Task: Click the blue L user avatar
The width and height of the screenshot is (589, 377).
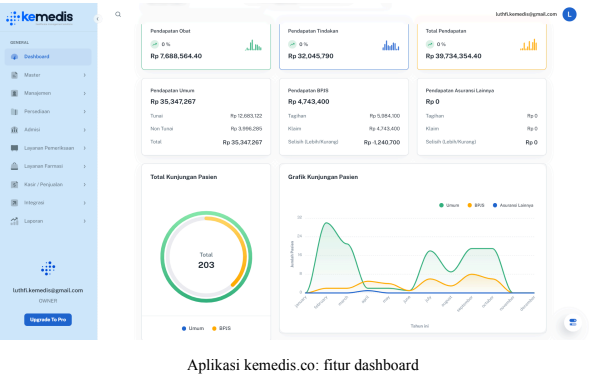Action: (569, 14)
